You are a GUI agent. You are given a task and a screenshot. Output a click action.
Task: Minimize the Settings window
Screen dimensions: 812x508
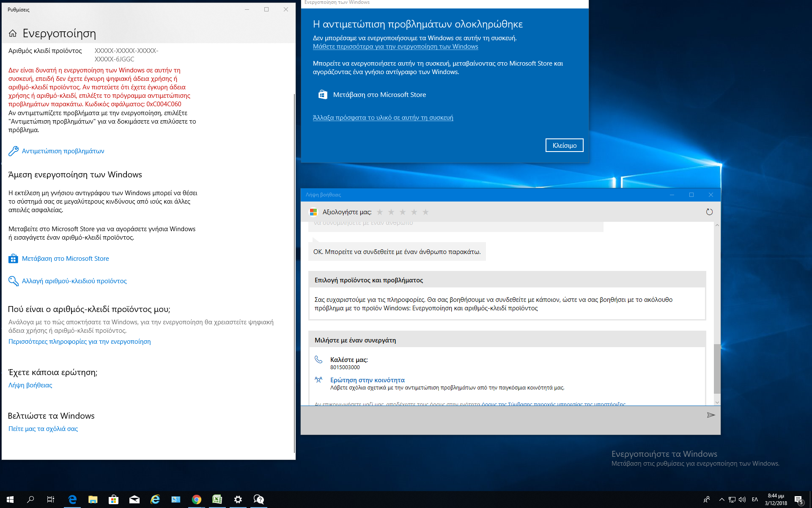[x=247, y=9]
